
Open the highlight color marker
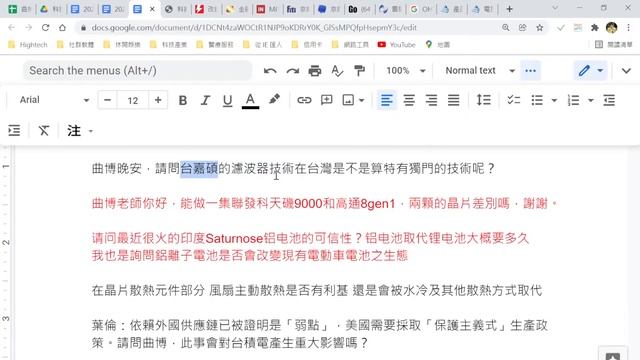point(274,99)
